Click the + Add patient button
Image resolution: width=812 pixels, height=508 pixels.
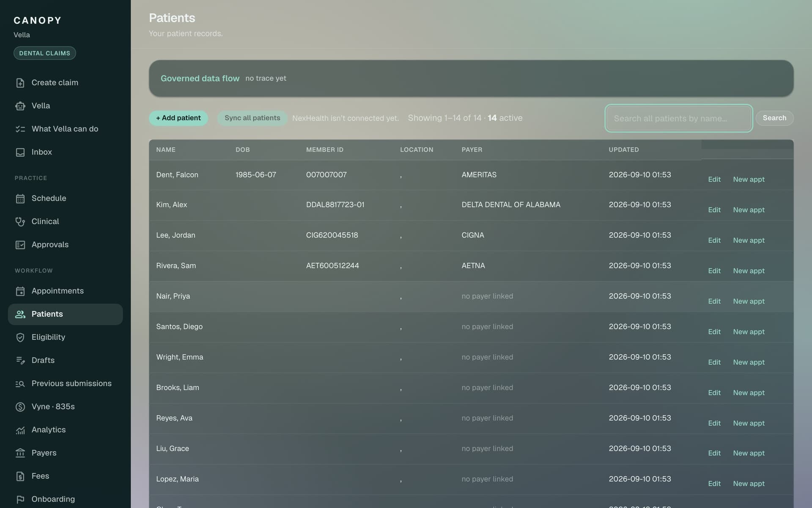pos(178,118)
